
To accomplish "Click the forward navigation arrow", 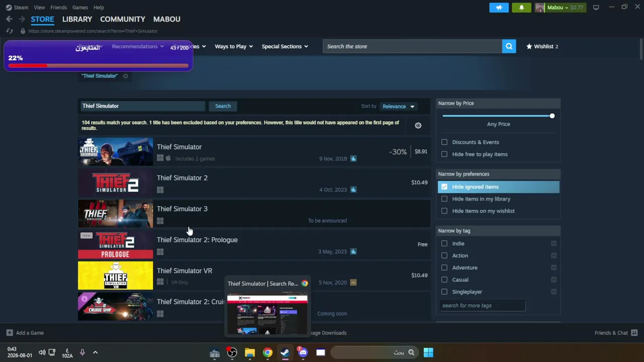I will 22,19.
